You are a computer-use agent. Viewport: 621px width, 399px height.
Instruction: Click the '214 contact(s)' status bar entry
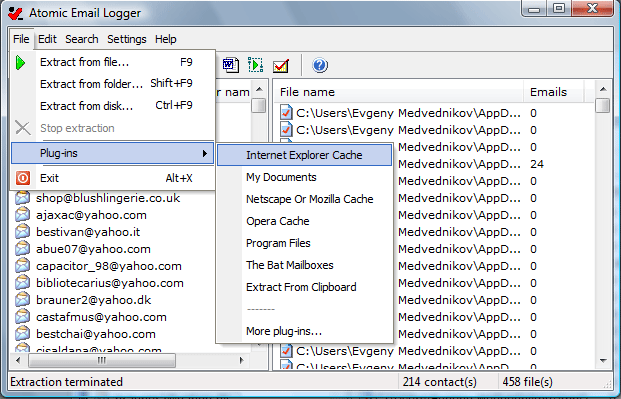440,382
